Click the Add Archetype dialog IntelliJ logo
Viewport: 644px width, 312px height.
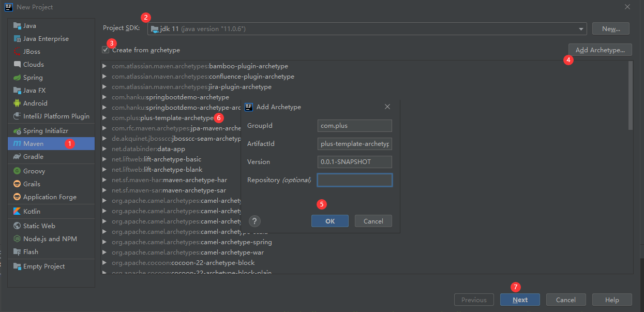coord(248,107)
